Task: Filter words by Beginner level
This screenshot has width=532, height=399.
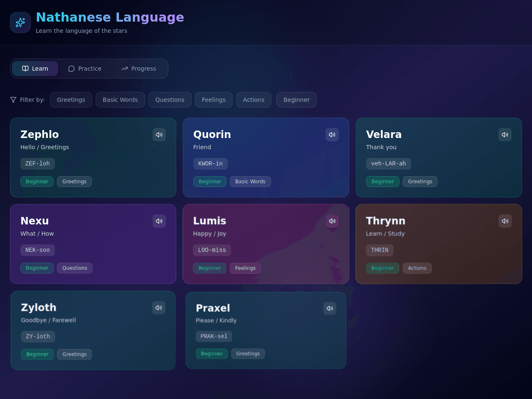Action: [296, 100]
